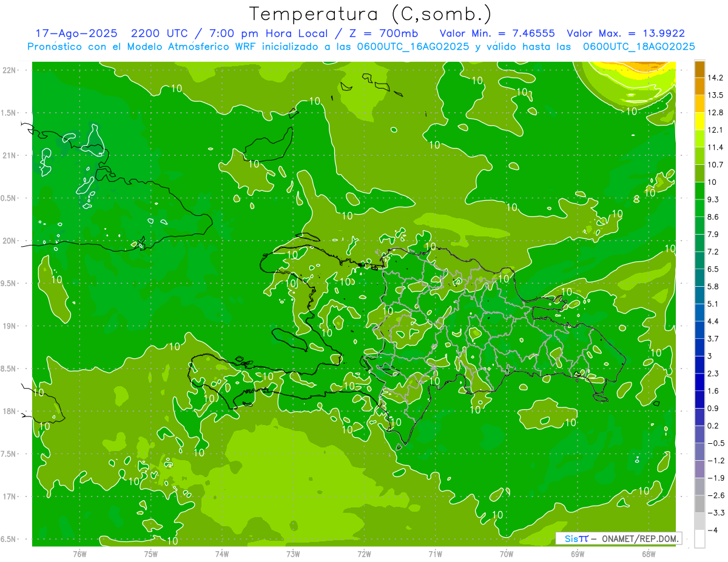
Task: Click the '71W' longitude axis label
Action: 435,554
